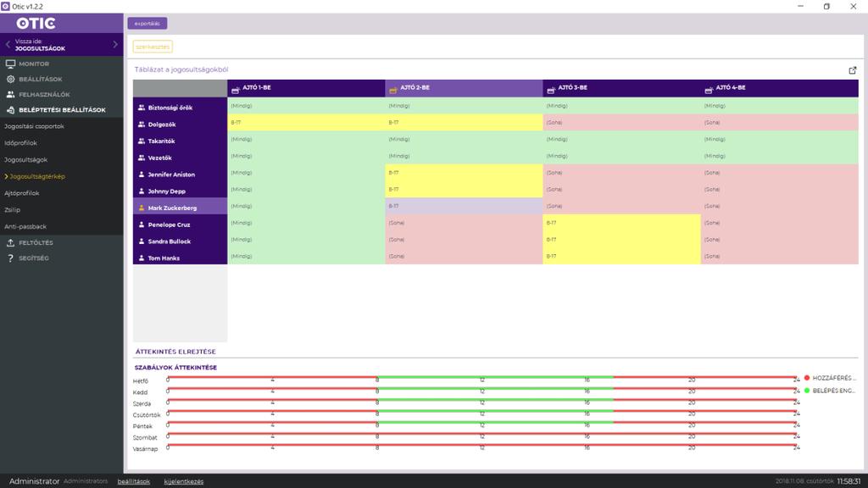The image size is (868, 488).
Task: Go forward using the right chevron arrow
Action: [115, 44]
